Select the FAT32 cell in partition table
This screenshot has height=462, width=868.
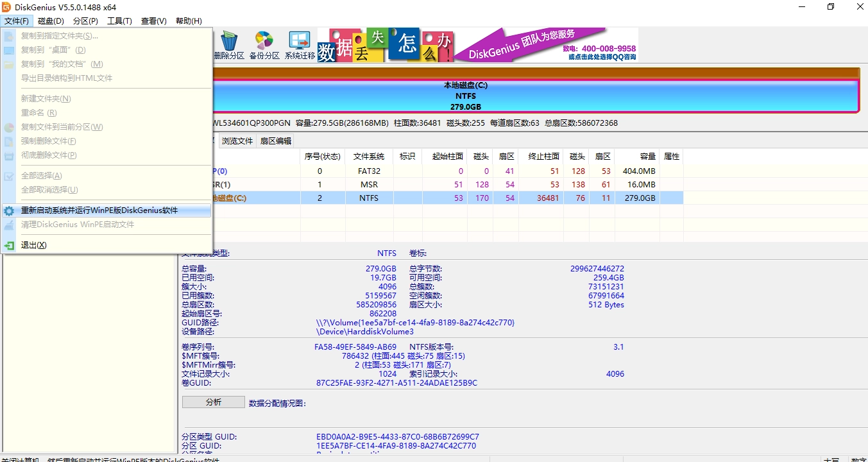click(370, 171)
